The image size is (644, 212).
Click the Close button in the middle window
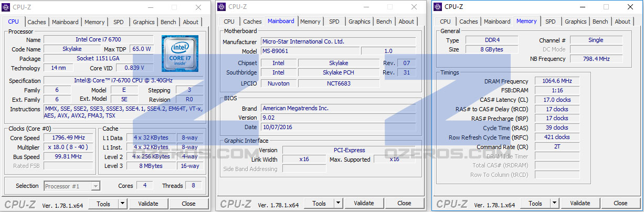click(404, 203)
